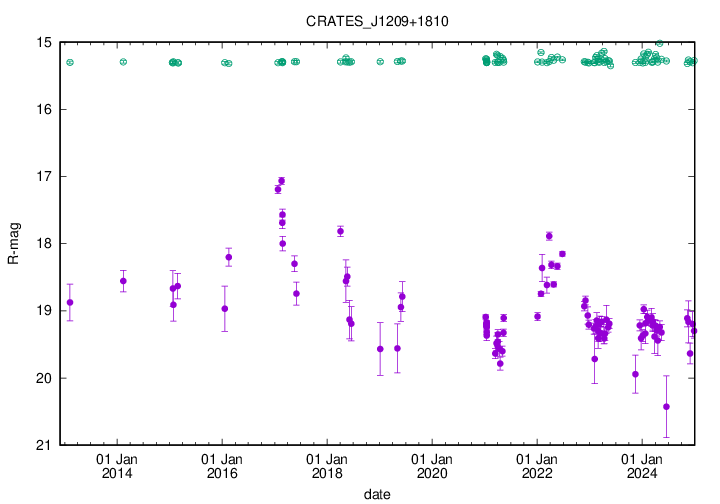
Task: Select the 01 Jan 2014 tick label
Action: click(x=117, y=466)
